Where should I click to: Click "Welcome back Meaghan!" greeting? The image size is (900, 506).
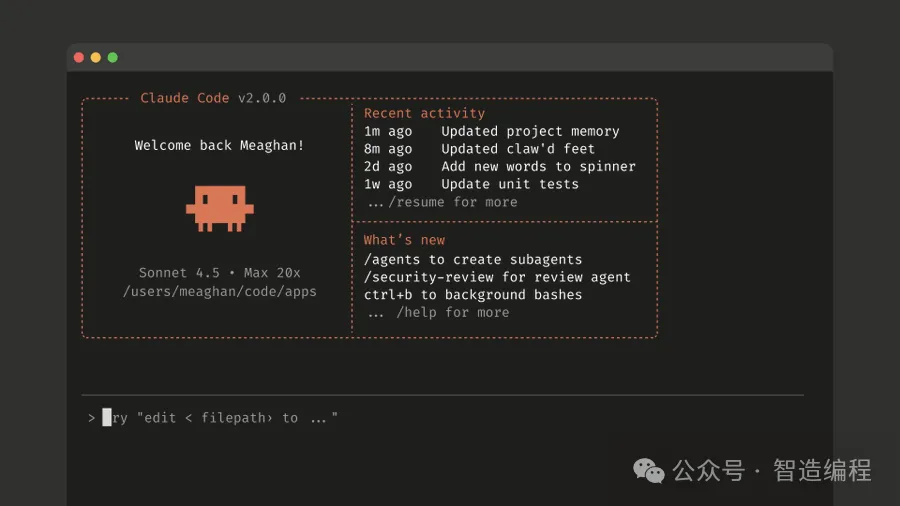point(219,146)
